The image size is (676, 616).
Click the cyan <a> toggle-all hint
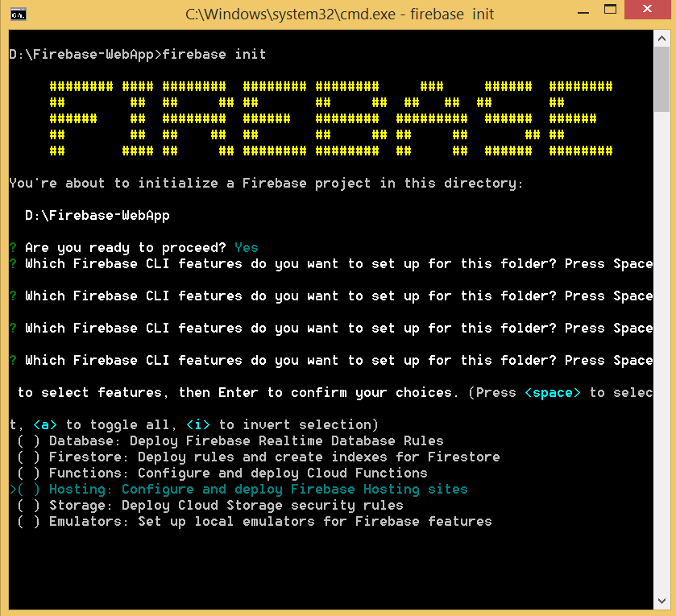pyautogui.click(x=46, y=424)
